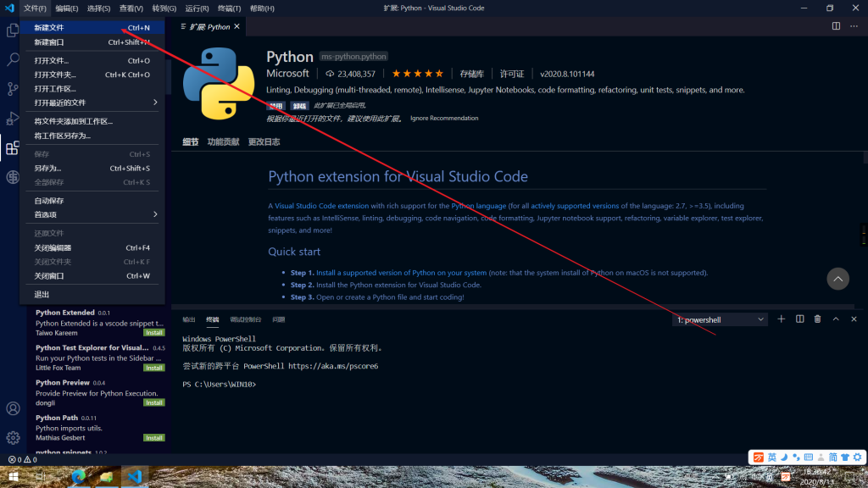Choose 新建窗口 from File menu

click(x=92, y=42)
